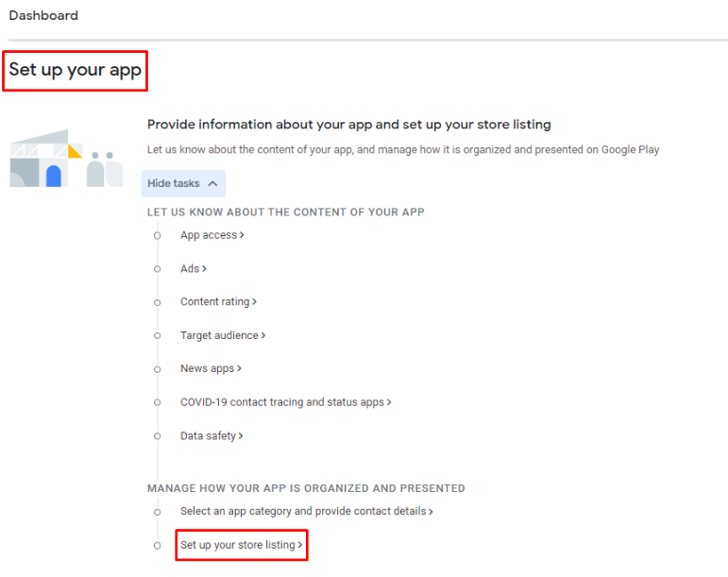Click the circle beside Set up your store listing
The image size is (728, 577).
pyautogui.click(x=158, y=546)
